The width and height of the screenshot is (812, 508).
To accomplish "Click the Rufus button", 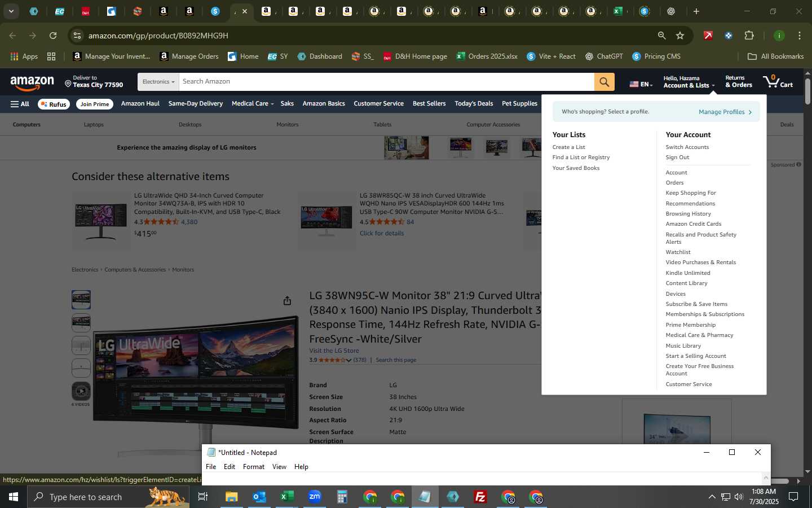I will [54, 104].
